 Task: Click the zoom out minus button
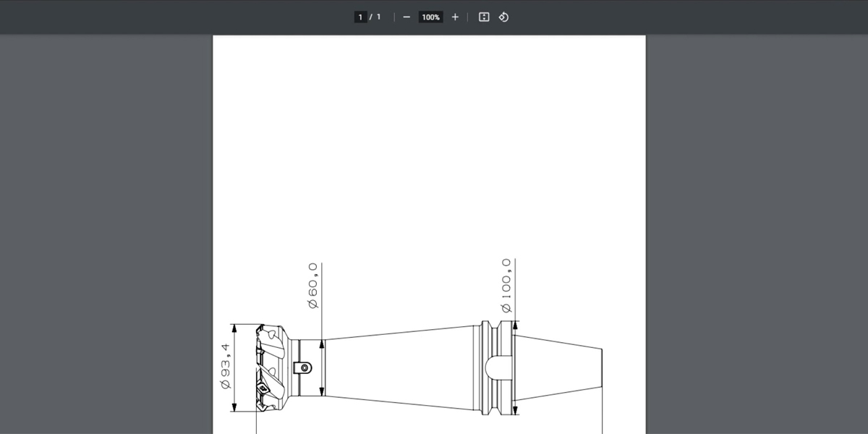(407, 17)
